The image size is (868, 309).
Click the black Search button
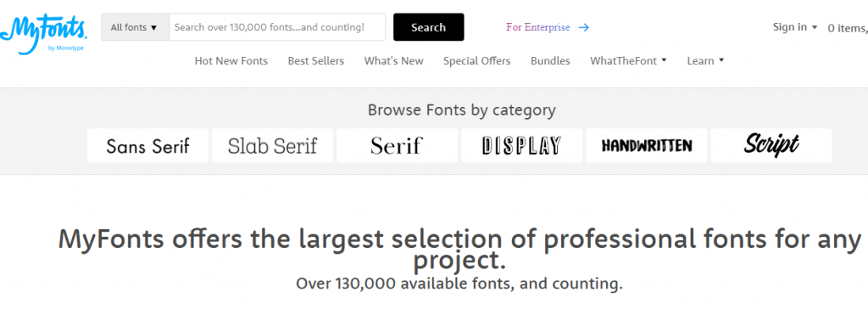pos(428,27)
